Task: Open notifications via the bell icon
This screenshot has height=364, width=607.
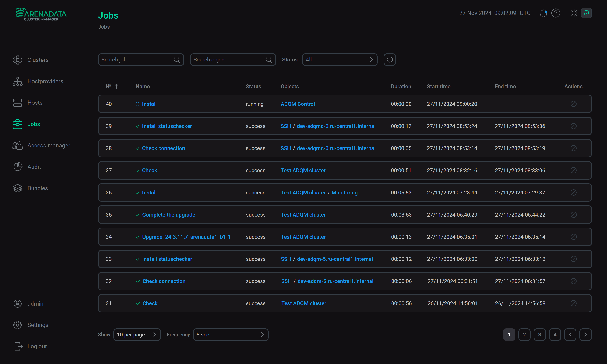Action: pyautogui.click(x=543, y=13)
